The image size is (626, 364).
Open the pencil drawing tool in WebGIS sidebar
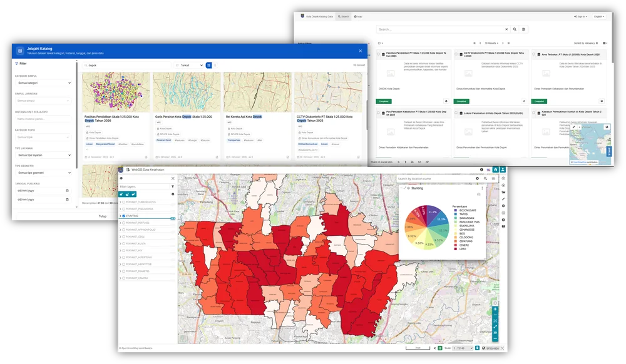click(503, 199)
